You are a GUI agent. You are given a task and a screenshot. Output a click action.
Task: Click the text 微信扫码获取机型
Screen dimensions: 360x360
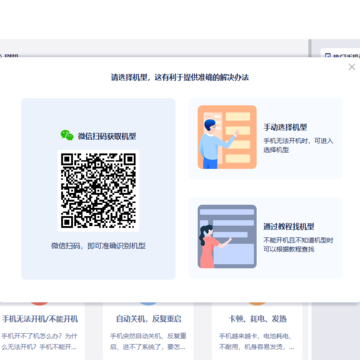coord(107,136)
